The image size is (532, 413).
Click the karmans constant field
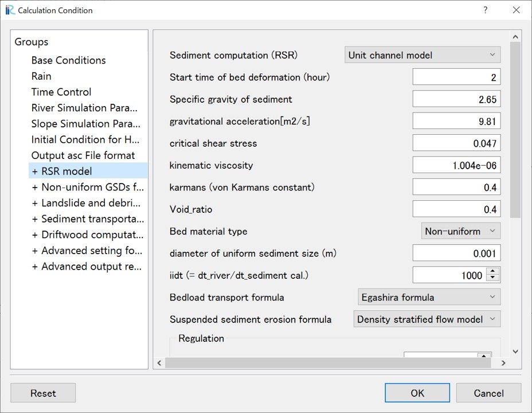(456, 188)
